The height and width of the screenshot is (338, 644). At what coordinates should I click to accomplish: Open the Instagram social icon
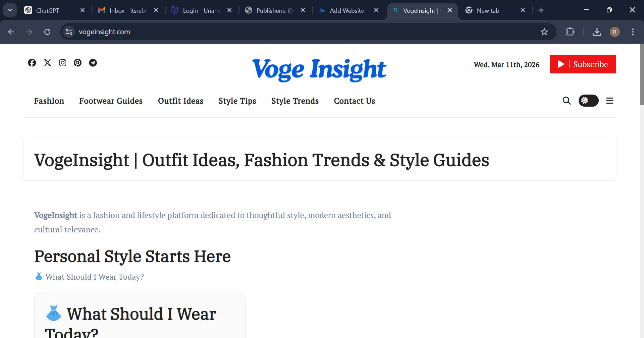(x=63, y=63)
